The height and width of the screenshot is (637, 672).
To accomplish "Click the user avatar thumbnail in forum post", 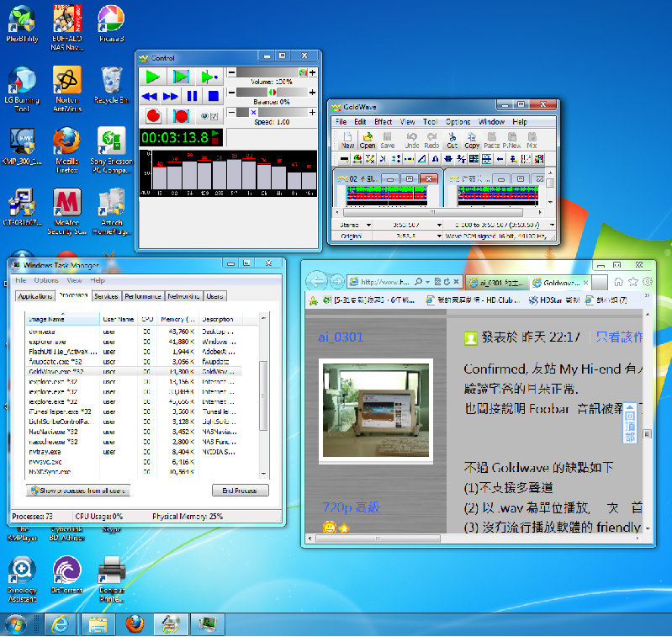I will click(376, 411).
